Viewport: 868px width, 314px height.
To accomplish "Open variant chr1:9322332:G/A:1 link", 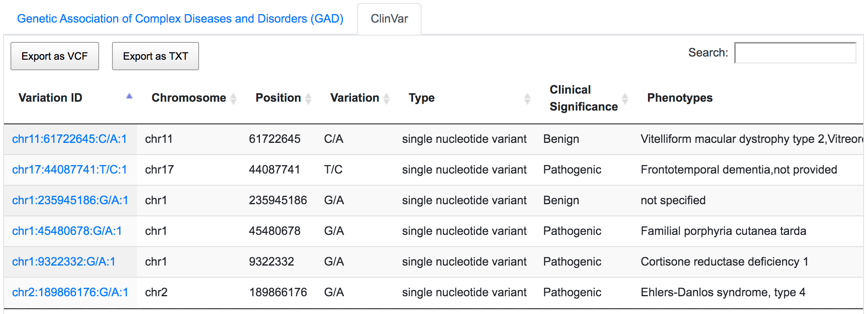I will coord(64,262).
